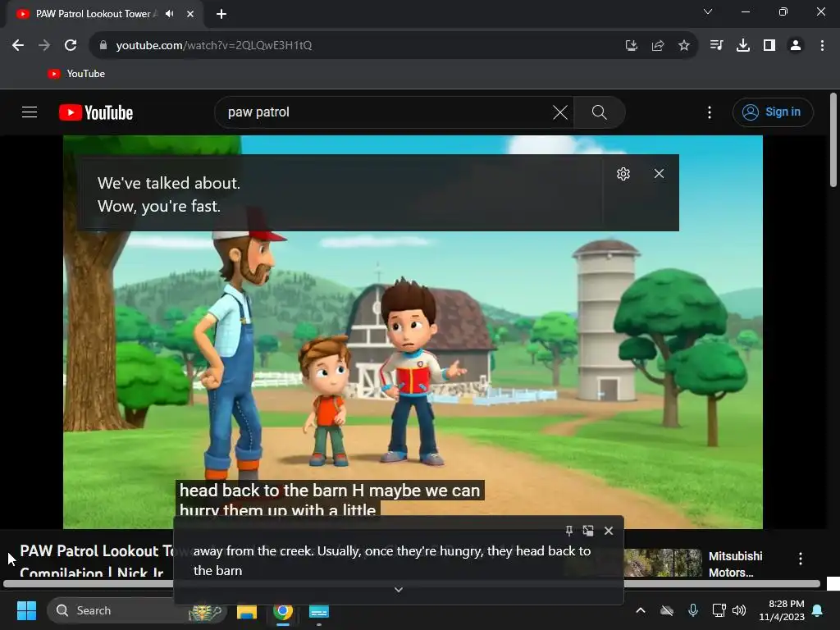Viewport: 840px width, 630px height.
Task: Close the live captions overlay box
Action: click(659, 174)
